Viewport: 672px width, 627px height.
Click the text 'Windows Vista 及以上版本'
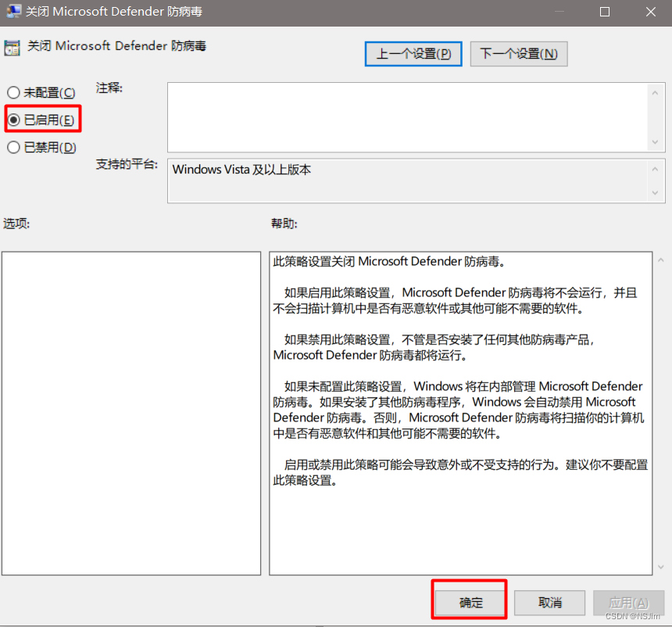coord(241,170)
